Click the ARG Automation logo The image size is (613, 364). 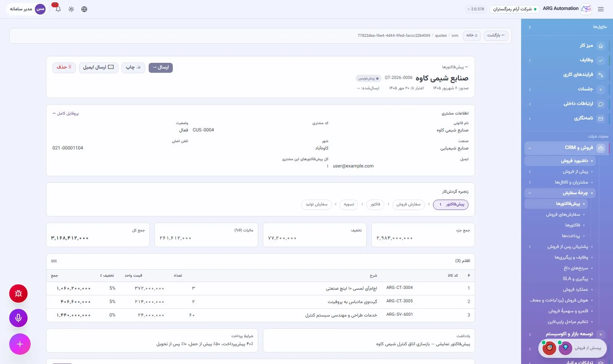[x=586, y=9]
